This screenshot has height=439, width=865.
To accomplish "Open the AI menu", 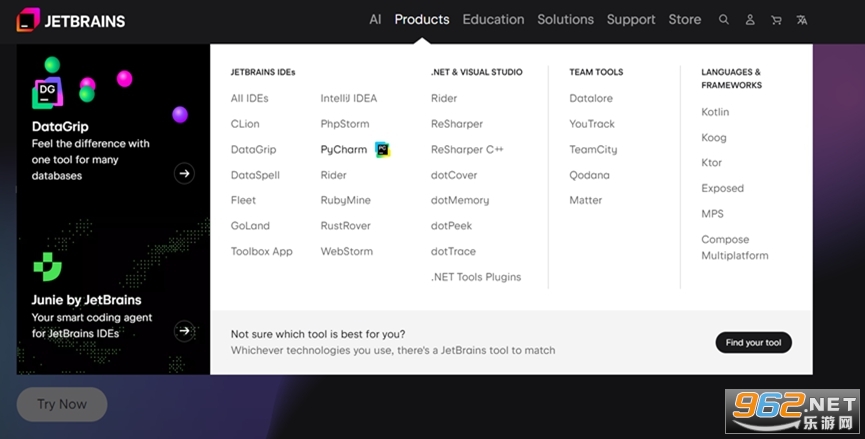I will [375, 20].
